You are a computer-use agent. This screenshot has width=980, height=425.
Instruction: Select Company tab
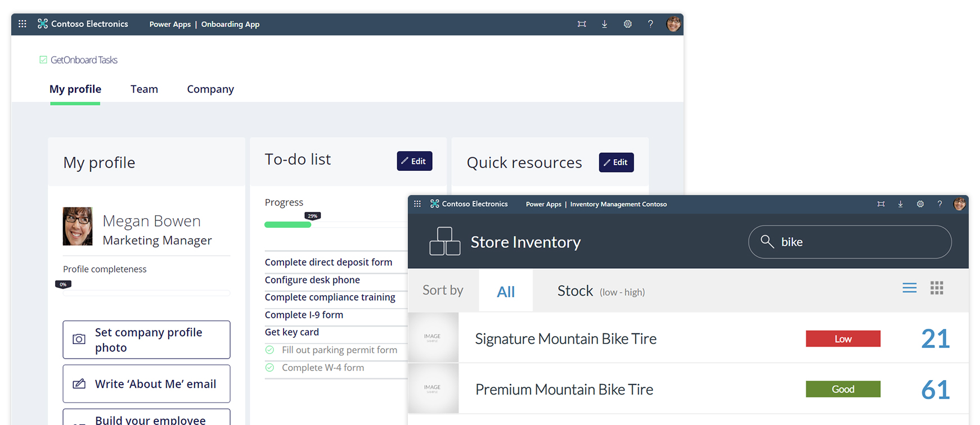pos(210,89)
